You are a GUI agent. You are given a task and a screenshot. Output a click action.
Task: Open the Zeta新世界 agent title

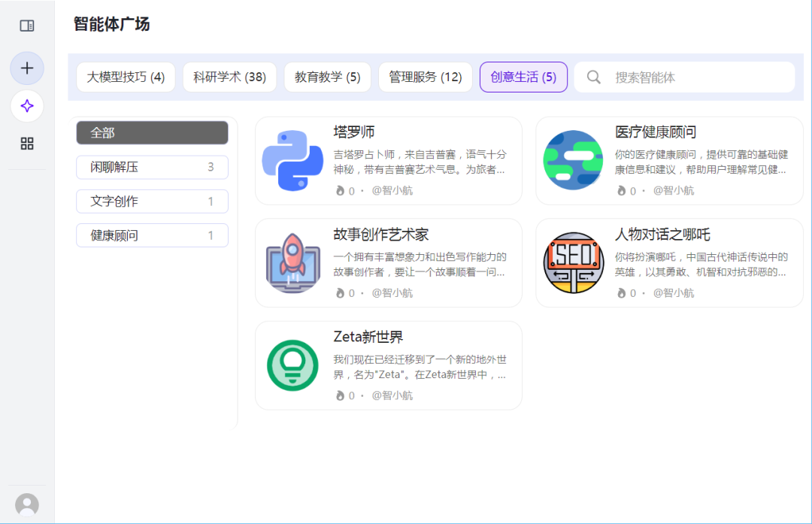pyautogui.click(x=368, y=337)
